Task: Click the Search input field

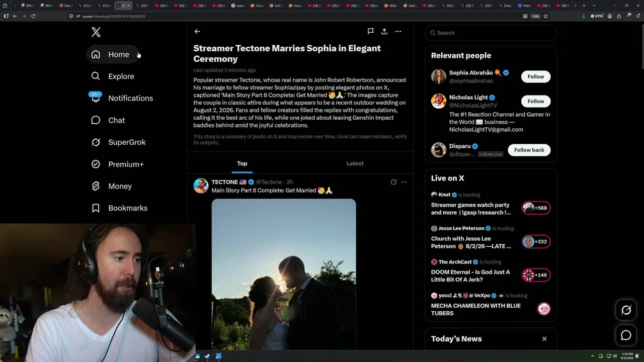Action: (491, 33)
